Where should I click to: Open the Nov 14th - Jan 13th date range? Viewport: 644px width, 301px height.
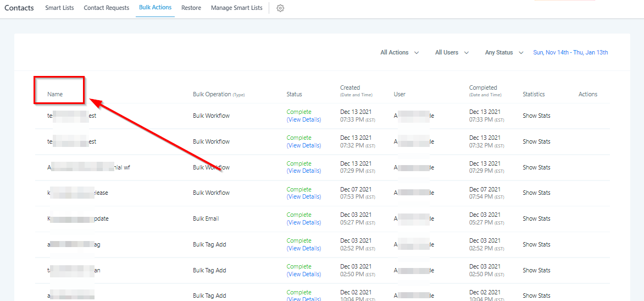click(570, 53)
